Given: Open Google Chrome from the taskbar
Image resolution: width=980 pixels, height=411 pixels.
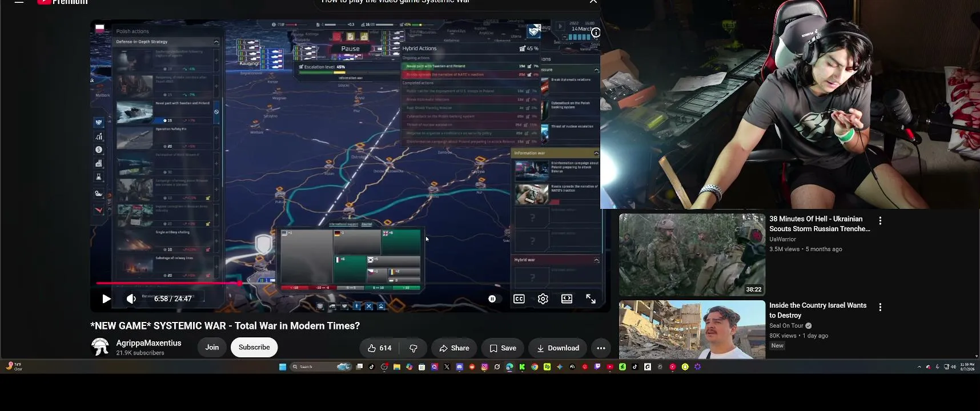Looking at the screenshot, I should tap(535, 367).
